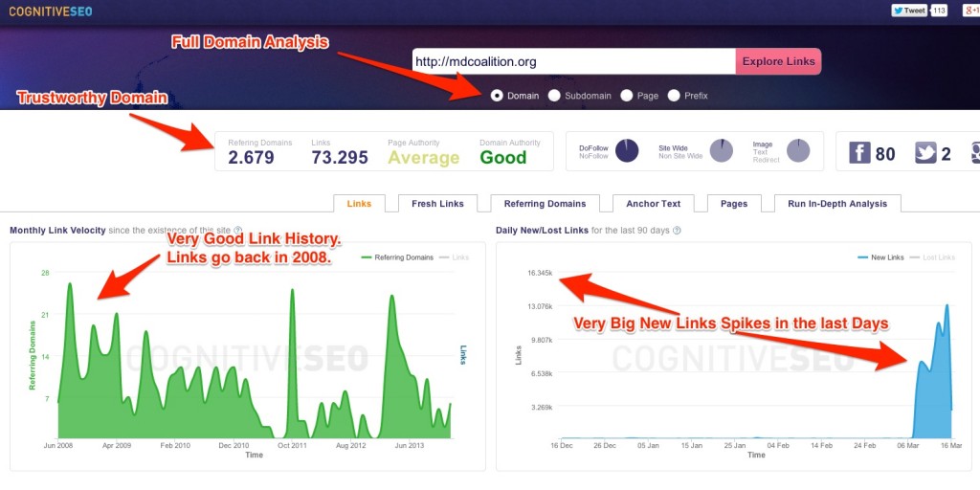The width and height of the screenshot is (980, 490).
Task: Click the Google +1 button
Action: coord(970,11)
